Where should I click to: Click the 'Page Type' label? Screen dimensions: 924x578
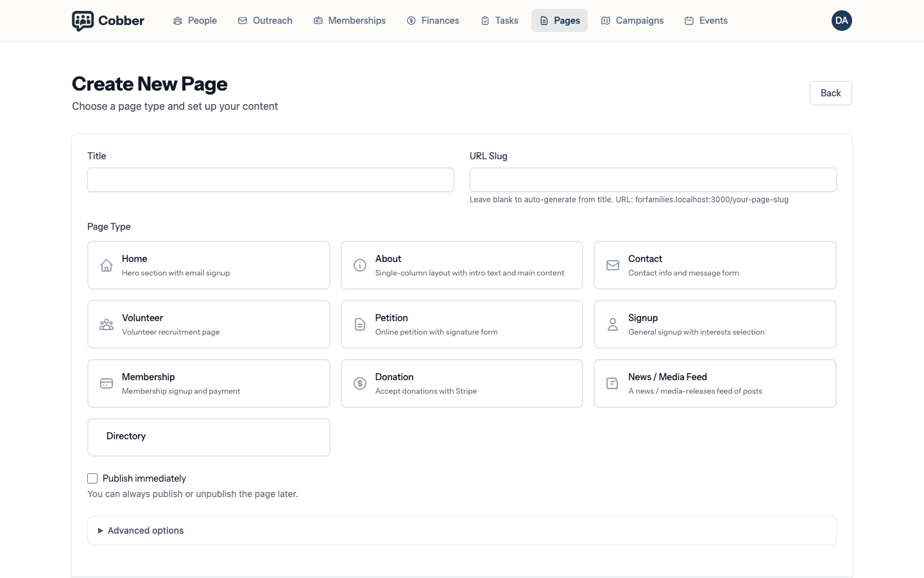109,227
